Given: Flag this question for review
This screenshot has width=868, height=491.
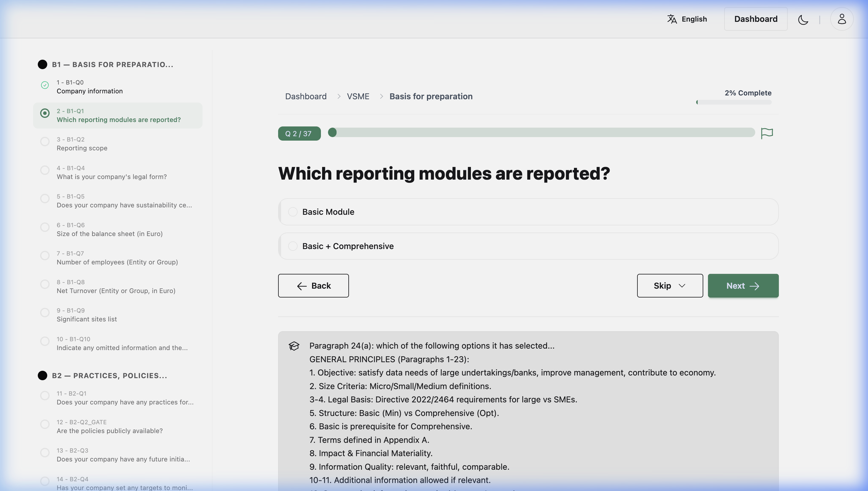Looking at the screenshot, I should pos(767,133).
